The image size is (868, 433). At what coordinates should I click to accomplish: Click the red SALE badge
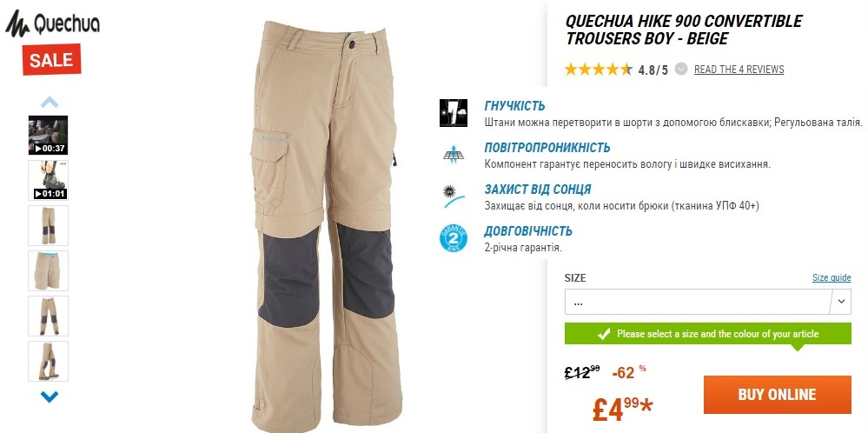(51, 60)
